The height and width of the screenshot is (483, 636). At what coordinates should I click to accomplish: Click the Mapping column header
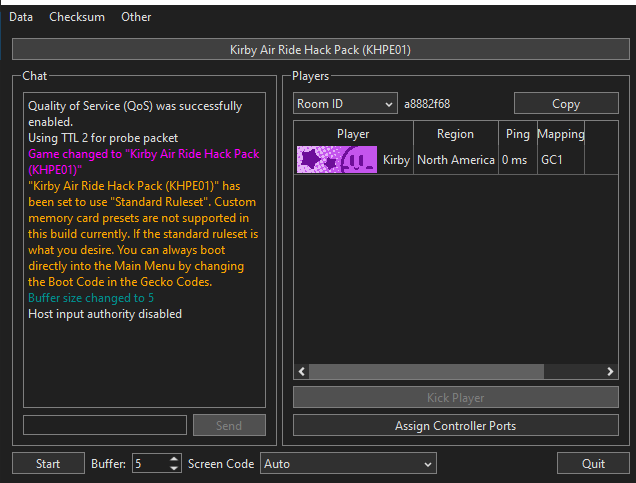click(x=561, y=134)
